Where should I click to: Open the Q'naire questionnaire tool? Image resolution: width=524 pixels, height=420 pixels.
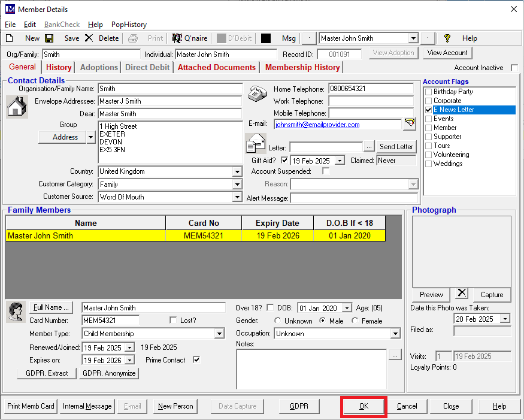[x=189, y=38]
